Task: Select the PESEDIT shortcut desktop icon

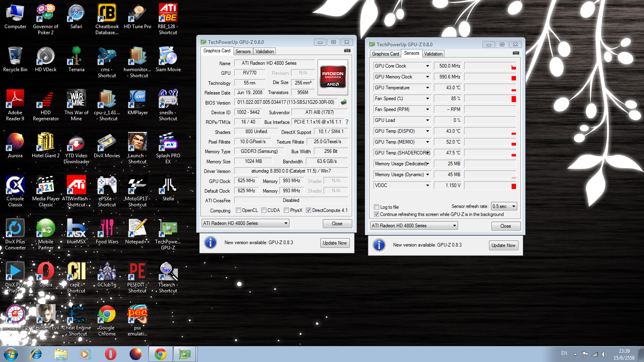Action: pyautogui.click(x=138, y=277)
